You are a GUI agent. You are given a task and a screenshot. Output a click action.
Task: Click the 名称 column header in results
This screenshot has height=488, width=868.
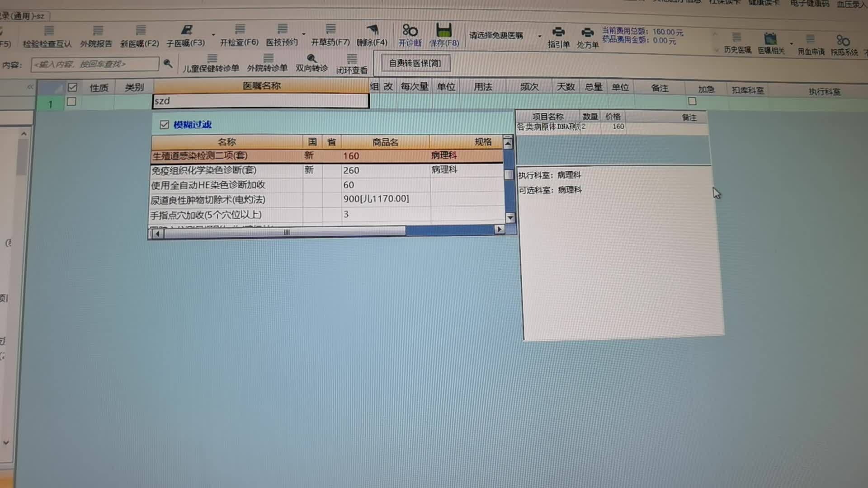pos(227,142)
